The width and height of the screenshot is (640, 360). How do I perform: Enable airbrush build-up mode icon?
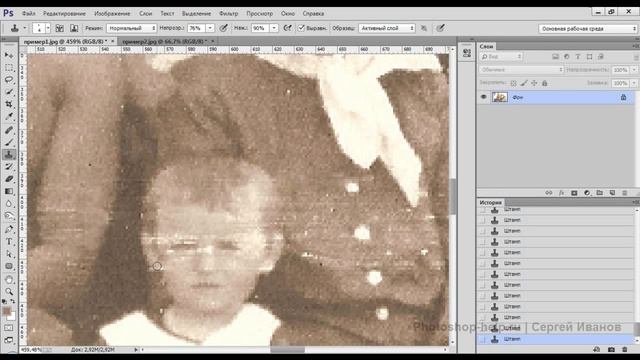click(288, 28)
